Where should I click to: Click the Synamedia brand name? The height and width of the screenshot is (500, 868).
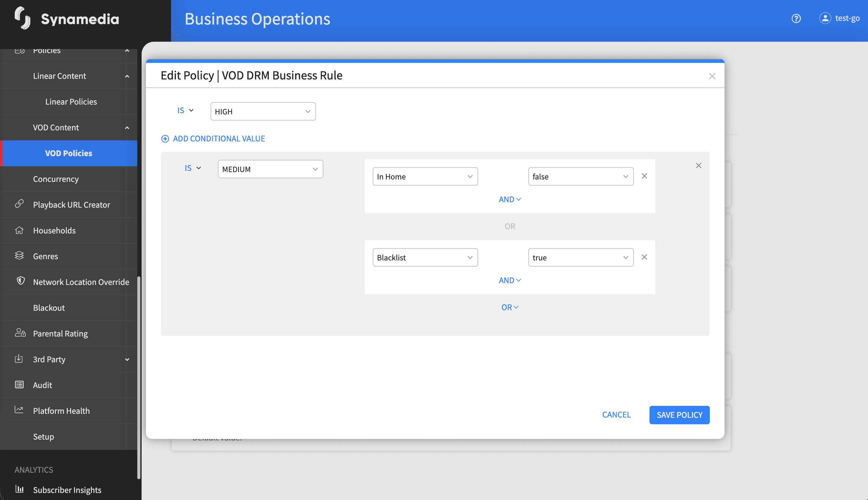(x=80, y=19)
